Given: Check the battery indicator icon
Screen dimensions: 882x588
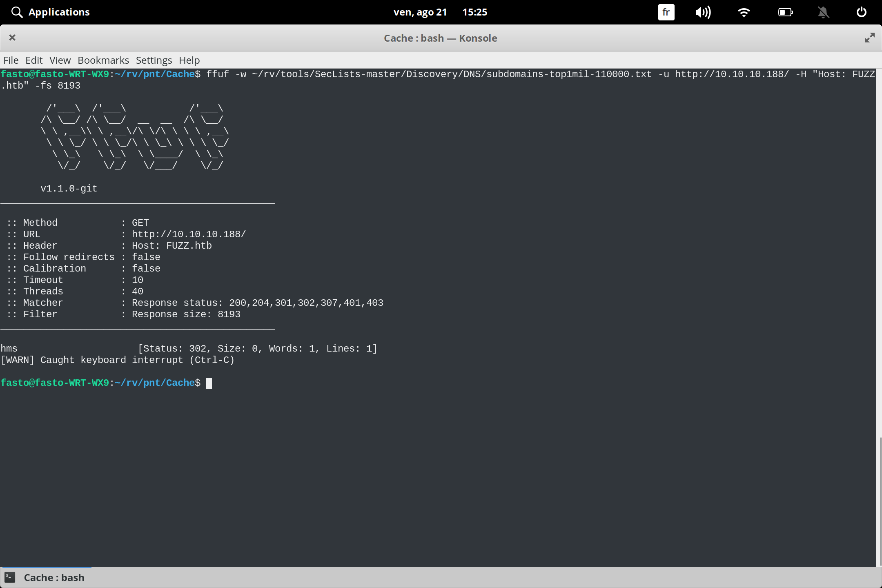Looking at the screenshot, I should [x=785, y=12].
